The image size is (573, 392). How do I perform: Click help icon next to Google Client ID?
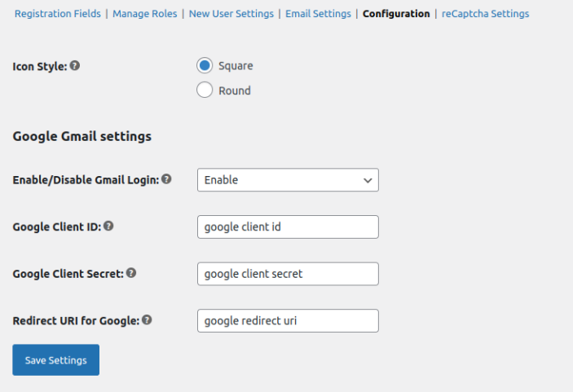click(x=108, y=227)
